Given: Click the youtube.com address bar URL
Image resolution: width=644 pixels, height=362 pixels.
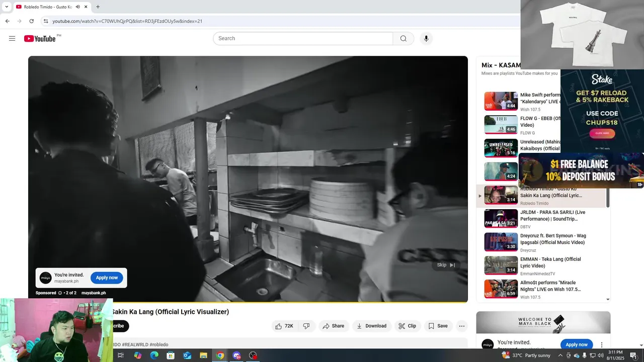Looking at the screenshot, I should click(x=127, y=21).
